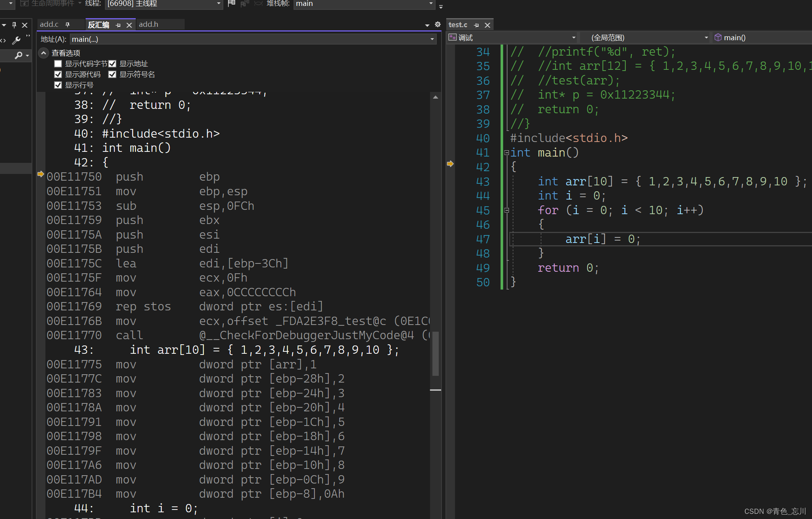Screen dimensions: 812x519
Task: Click the pin icon on add.c tab
Action: (67, 24)
